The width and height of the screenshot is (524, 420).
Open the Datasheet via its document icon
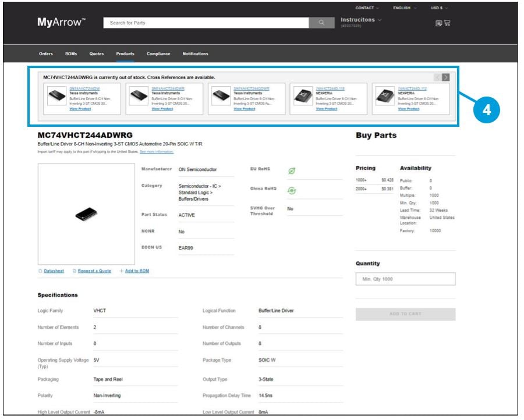point(40,270)
